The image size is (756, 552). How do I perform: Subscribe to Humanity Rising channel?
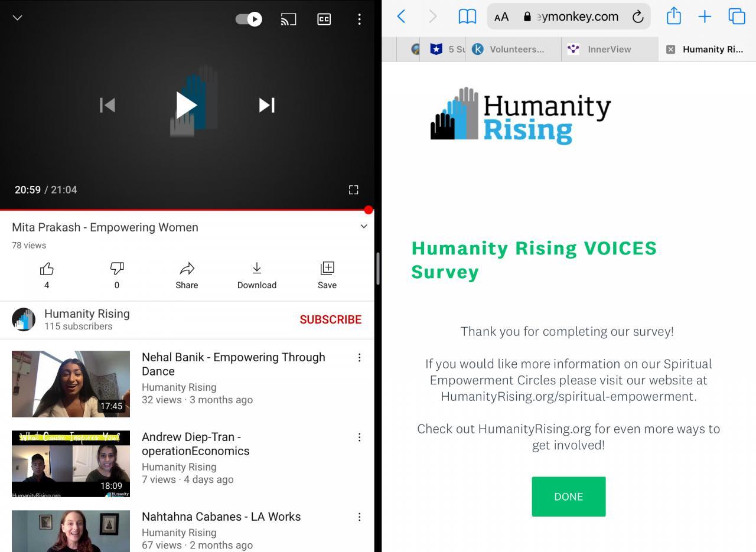click(x=330, y=319)
